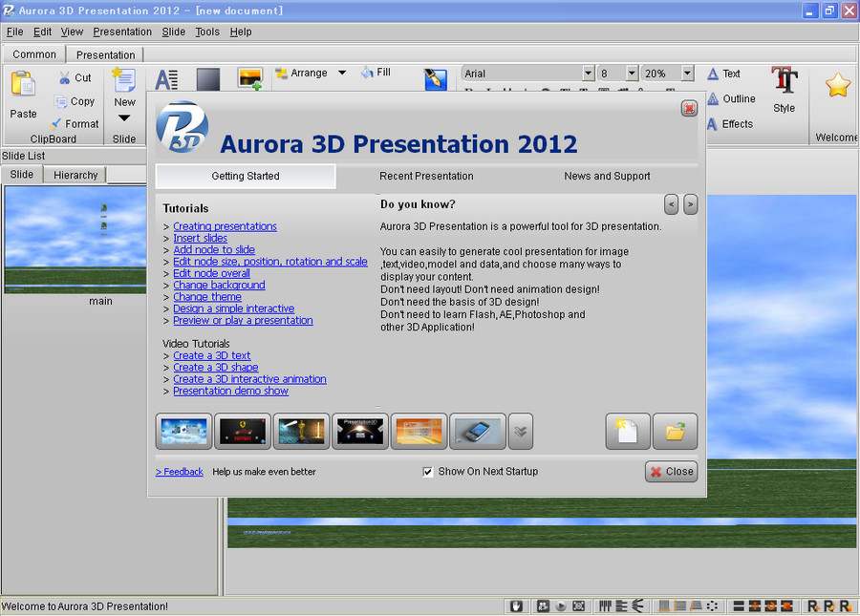Open file using the yellow folder icon
The height and width of the screenshot is (616, 860).
pyautogui.click(x=676, y=432)
